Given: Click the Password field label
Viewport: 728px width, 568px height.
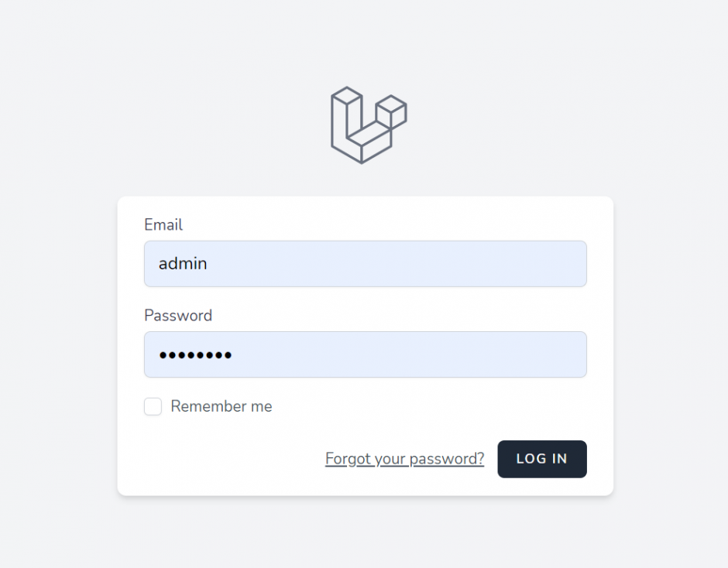Looking at the screenshot, I should [178, 316].
